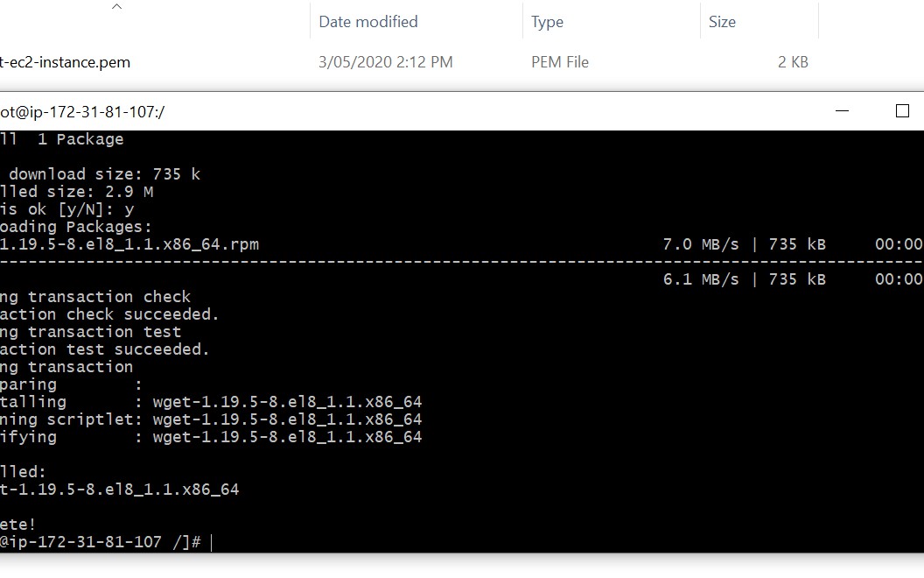Click the divider between Type and Size
The height and width of the screenshot is (578, 924).
pos(700,22)
